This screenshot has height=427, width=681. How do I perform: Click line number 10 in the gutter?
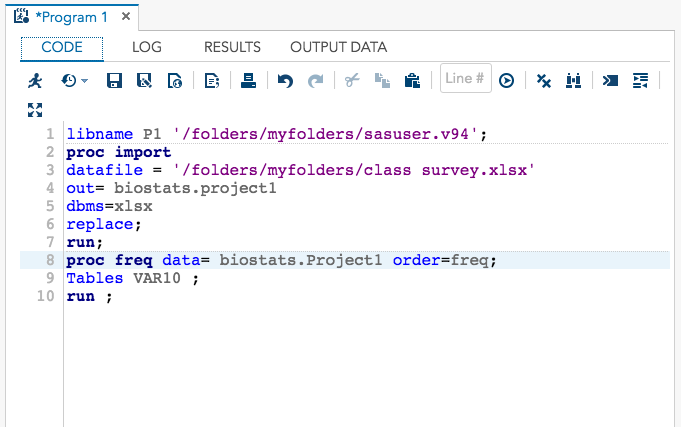[46, 296]
